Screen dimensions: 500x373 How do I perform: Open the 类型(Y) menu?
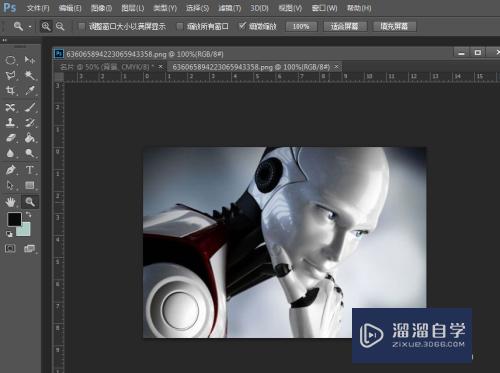165,8
